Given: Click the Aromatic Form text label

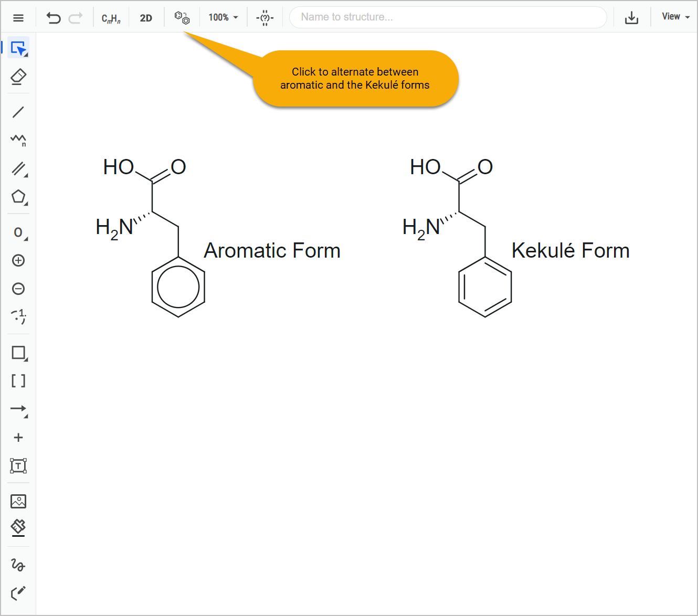Looking at the screenshot, I should click(272, 251).
